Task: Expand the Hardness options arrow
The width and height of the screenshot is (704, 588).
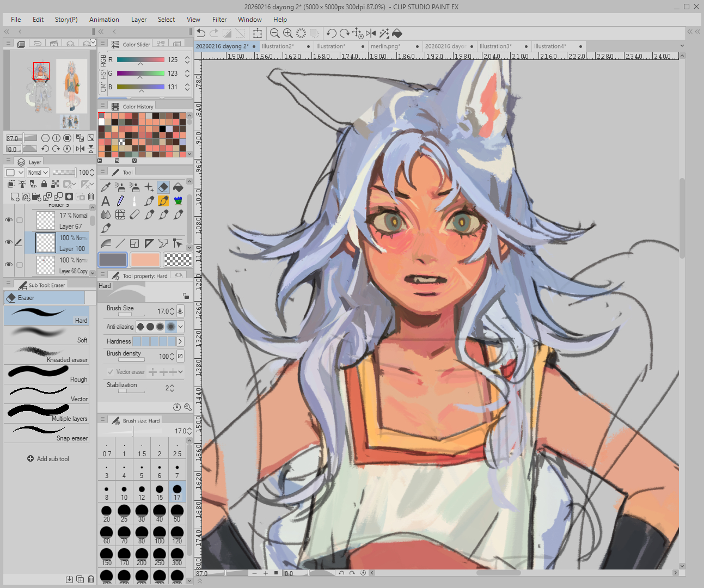Action: pyautogui.click(x=180, y=341)
